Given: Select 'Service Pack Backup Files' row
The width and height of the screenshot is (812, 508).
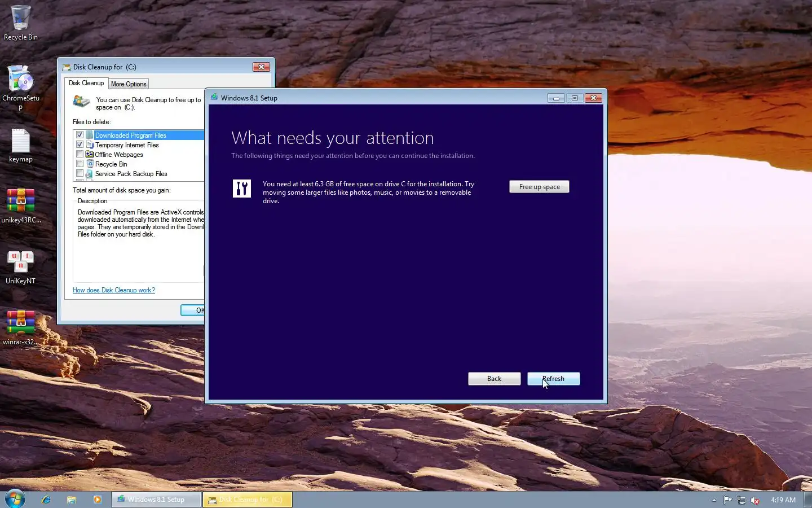Looking at the screenshot, I should [139, 173].
